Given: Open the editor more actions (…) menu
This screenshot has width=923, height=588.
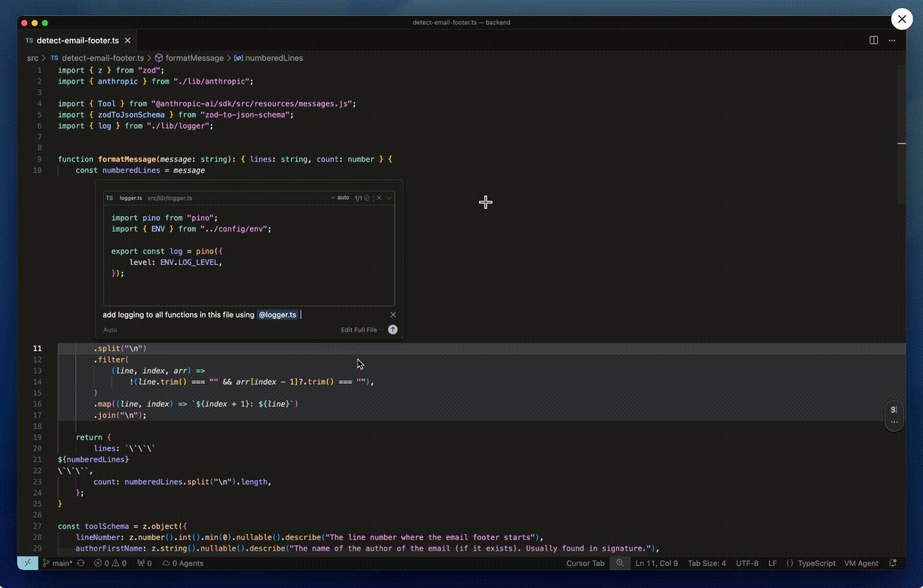Looking at the screenshot, I should coord(893,40).
